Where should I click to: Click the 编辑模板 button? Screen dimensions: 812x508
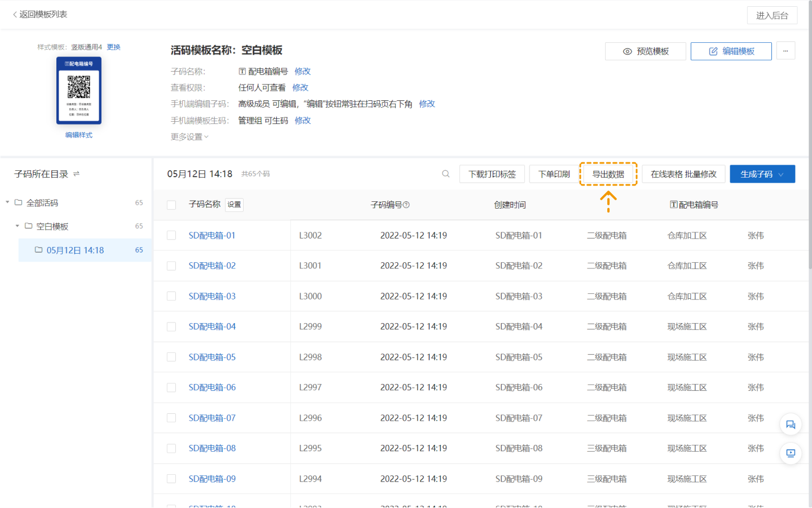pos(731,51)
